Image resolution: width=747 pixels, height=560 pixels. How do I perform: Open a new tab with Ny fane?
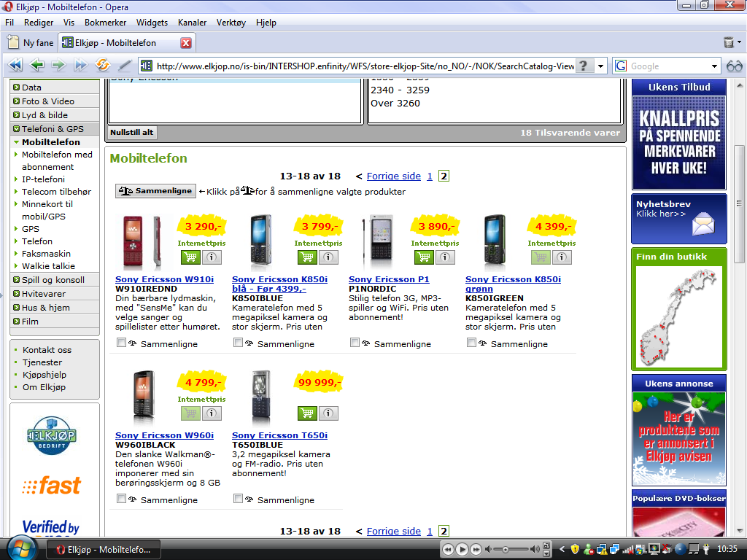tap(31, 43)
